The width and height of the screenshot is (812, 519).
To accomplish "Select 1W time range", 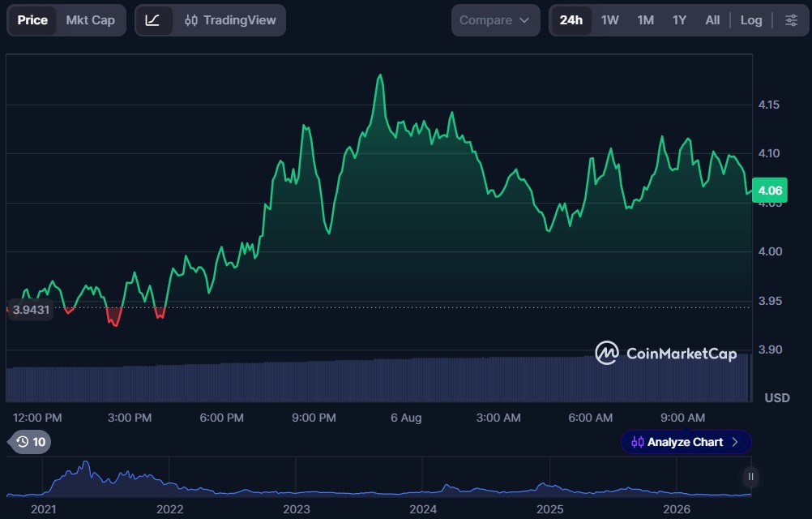I will click(610, 20).
